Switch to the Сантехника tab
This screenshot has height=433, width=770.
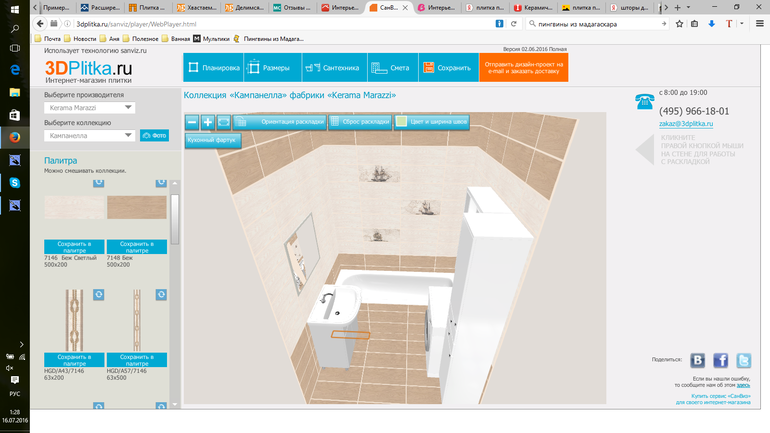click(333, 68)
